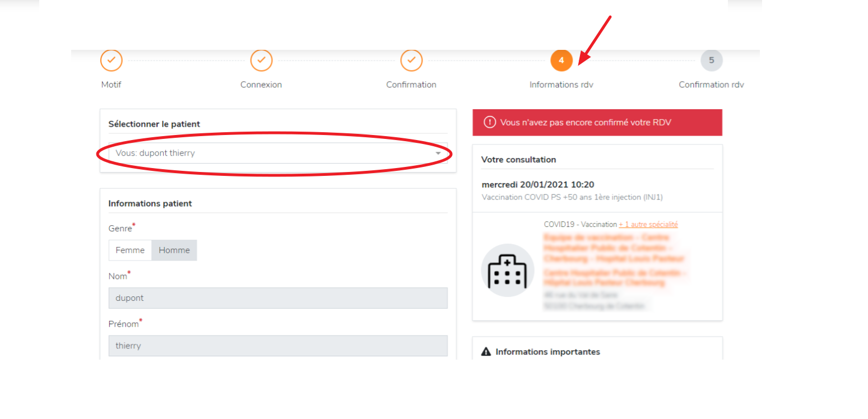Viewport: 868px width, 419px height.
Task: Select Femme as gender
Action: [x=130, y=250]
